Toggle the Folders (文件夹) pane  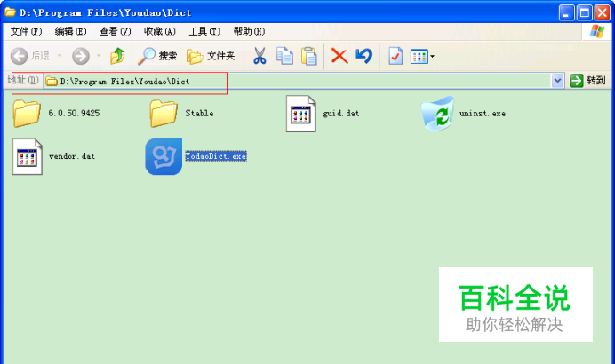pos(211,56)
